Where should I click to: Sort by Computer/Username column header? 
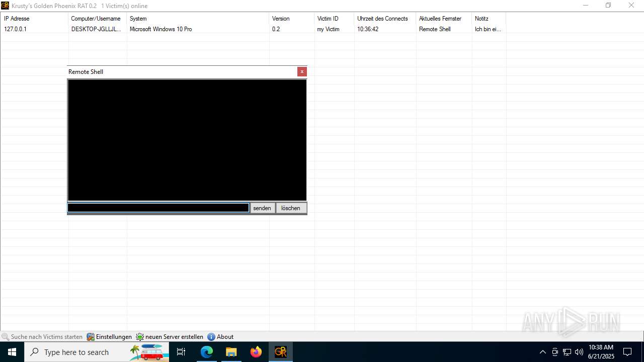(x=97, y=18)
